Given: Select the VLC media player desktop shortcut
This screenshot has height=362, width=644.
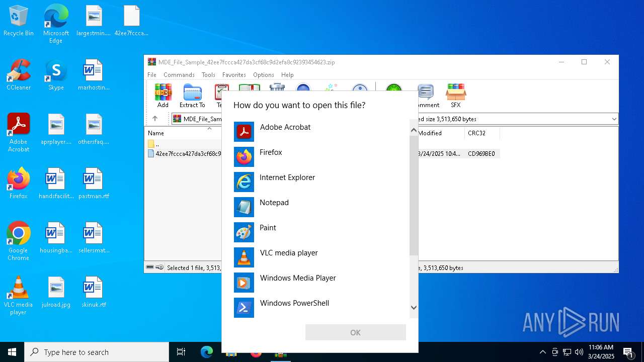Looking at the screenshot, I should point(19,296).
